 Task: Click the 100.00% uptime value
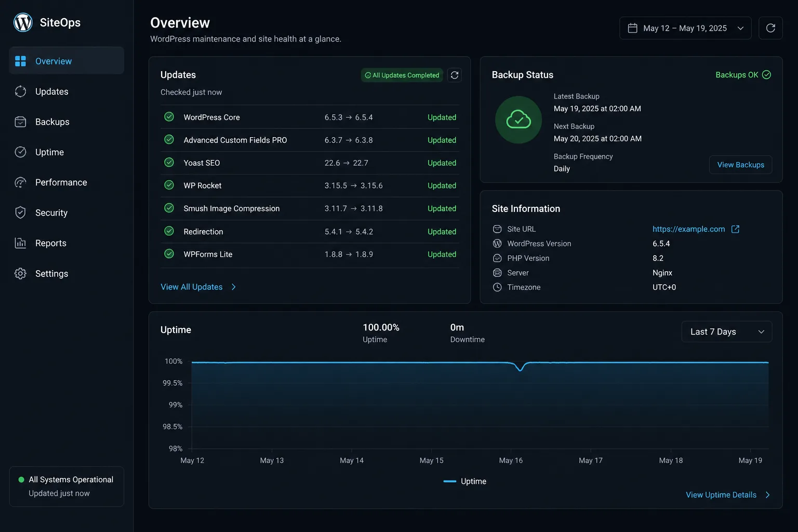tap(381, 327)
